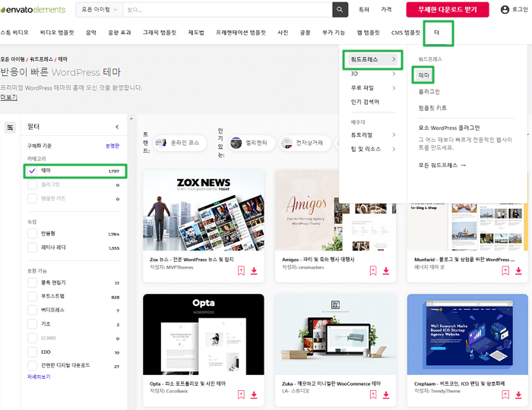The image size is (532, 410).
Task: Download the Amigos theme
Action: coord(386,271)
